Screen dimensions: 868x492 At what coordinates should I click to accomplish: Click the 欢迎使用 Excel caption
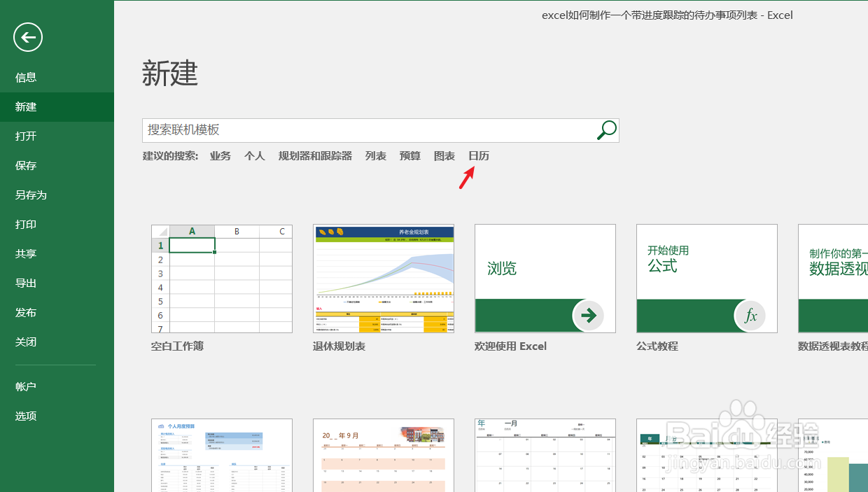coord(510,346)
